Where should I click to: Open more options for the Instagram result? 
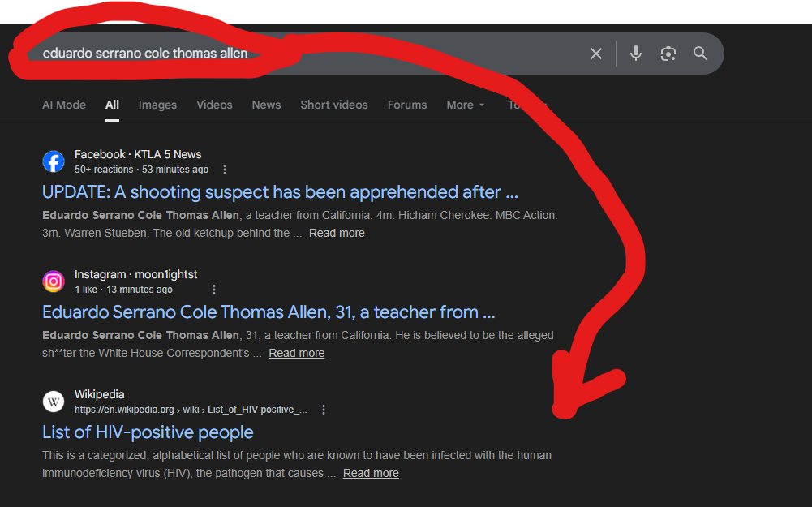click(214, 290)
